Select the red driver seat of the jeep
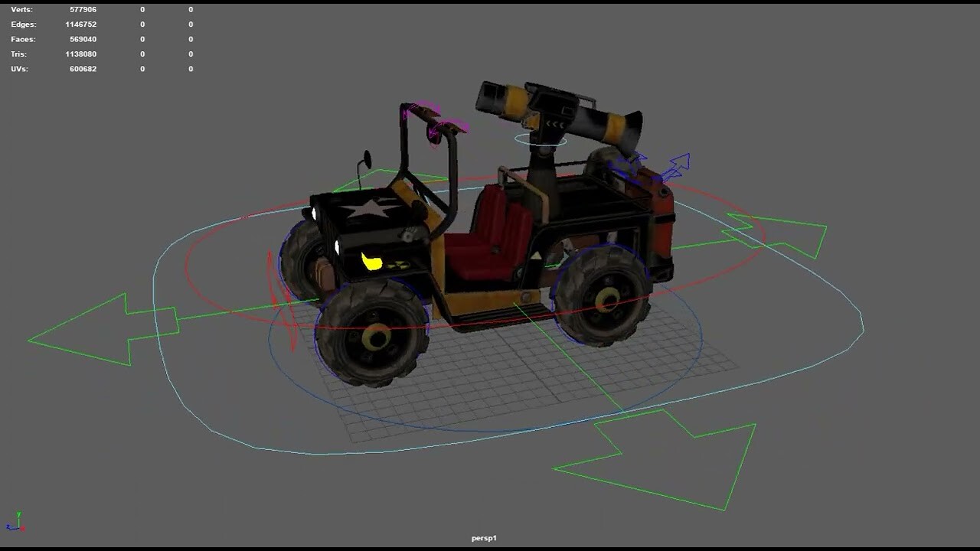The width and height of the screenshot is (980, 551). point(490,237)
